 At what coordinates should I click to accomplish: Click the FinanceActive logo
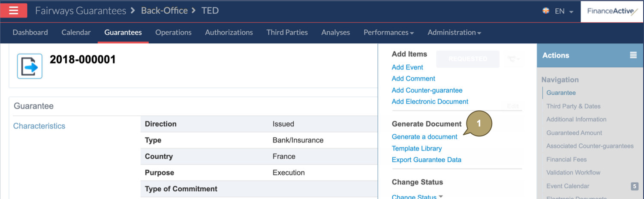point(612,11)
